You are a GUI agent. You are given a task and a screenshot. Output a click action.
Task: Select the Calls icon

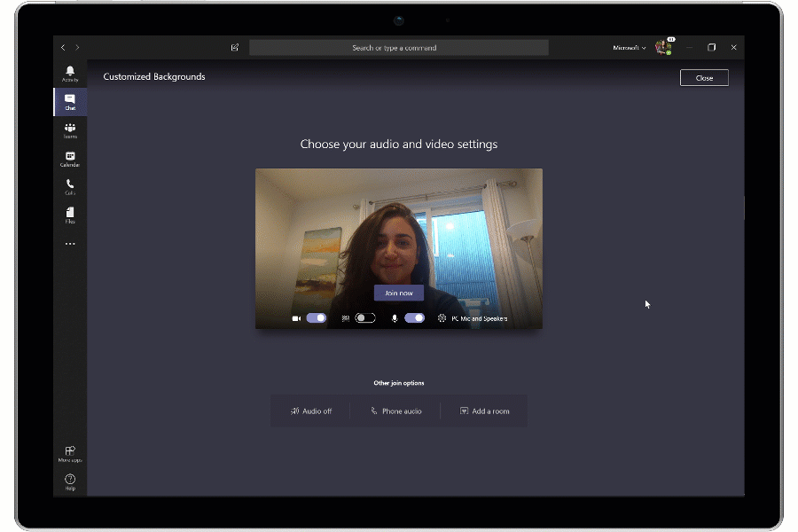(x=70, y=185)
